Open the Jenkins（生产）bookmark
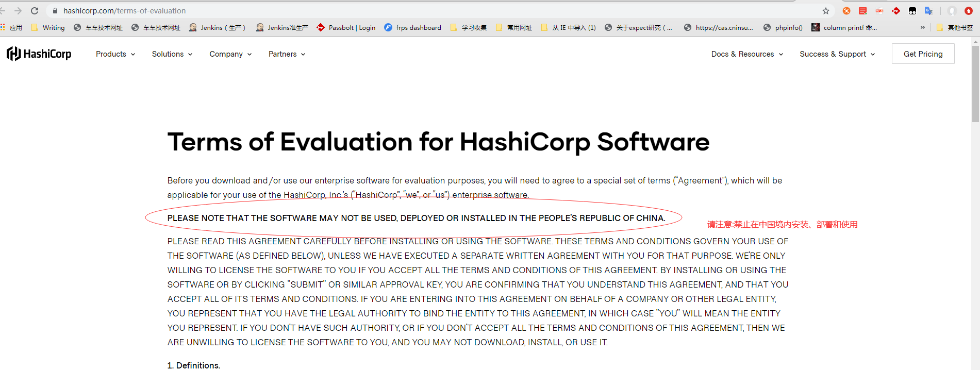Viewport: 980px width, 370px height. click(x=218, y=27)
